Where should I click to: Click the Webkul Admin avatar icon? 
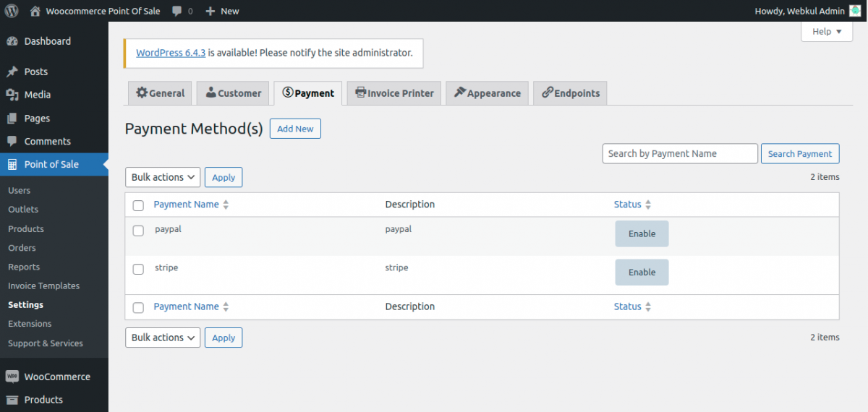855,11
